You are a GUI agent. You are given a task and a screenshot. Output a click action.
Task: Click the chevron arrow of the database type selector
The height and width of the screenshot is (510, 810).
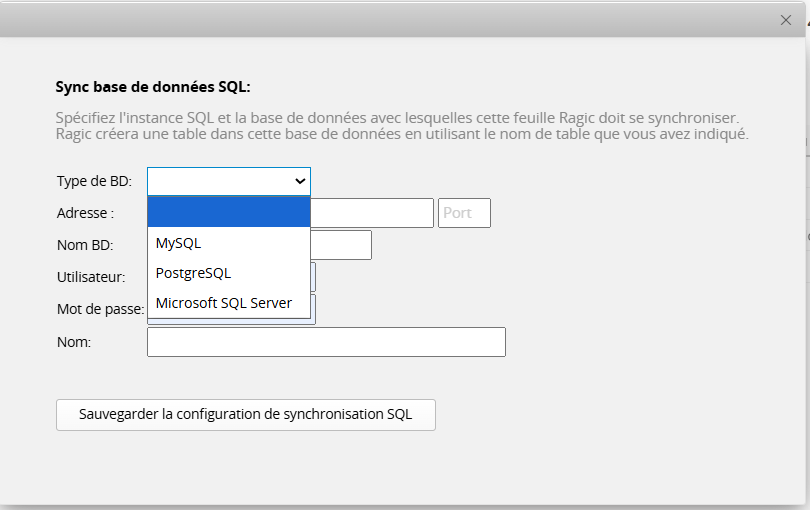point(300,181)
